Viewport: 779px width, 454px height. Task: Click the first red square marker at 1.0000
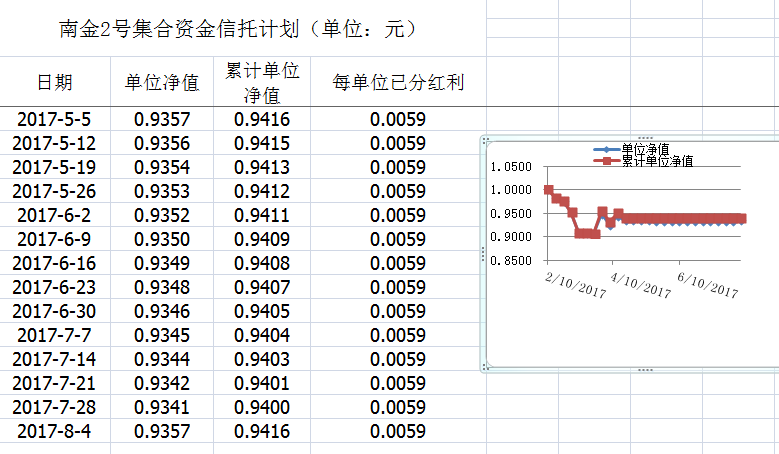click(x=548, y=190)
